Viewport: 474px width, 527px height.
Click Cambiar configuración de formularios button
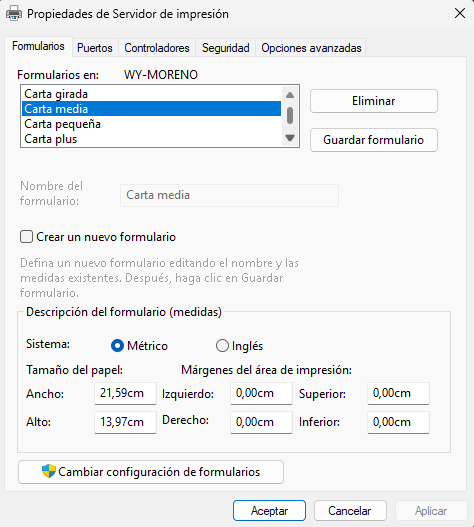[x=151, y=472]
